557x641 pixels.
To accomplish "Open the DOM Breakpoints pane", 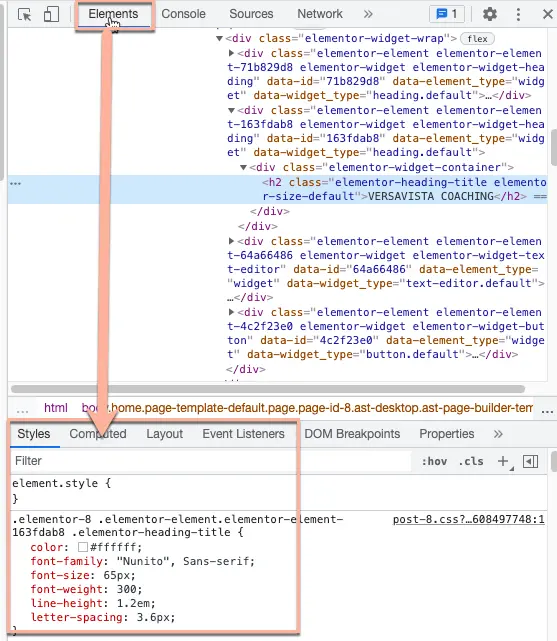I will [x=352, y=434].
